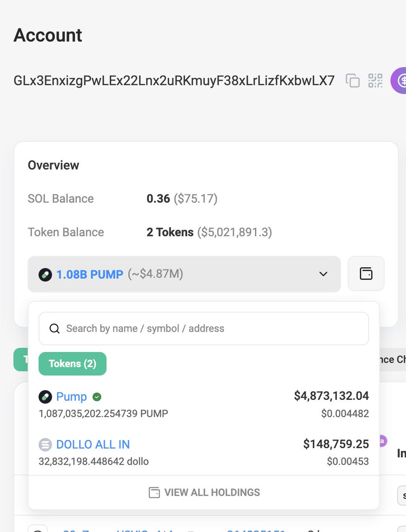Image resolution: width=406 pixels, height=532 pixels.
Task: Click the Overview heading
Action: pos(54,165)
